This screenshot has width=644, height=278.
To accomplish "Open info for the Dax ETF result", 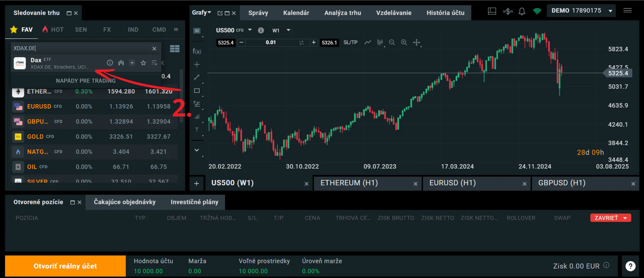I will click(x=110, y=63).
